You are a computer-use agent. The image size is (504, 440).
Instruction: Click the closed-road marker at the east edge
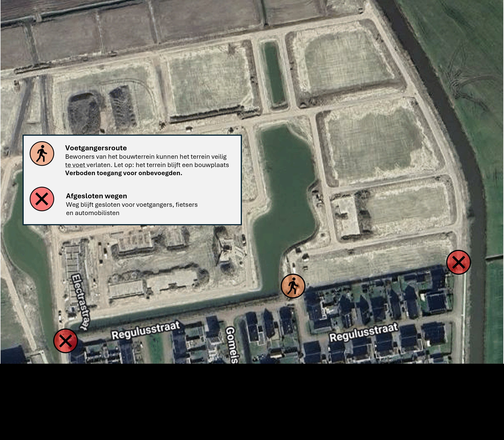(459, 262)
